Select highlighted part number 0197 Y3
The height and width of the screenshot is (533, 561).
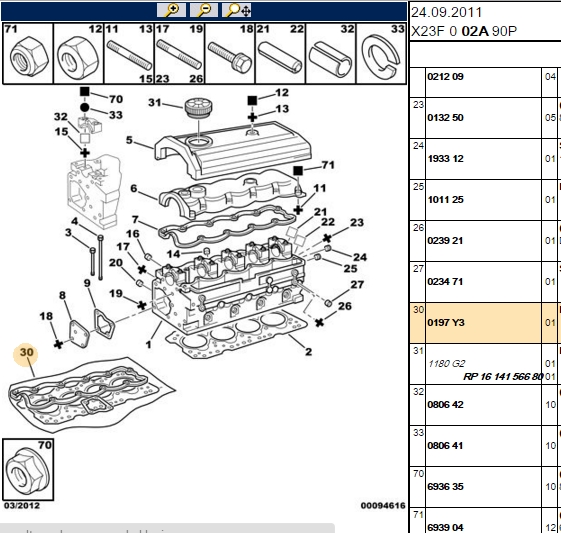click(x=446, y=323)
